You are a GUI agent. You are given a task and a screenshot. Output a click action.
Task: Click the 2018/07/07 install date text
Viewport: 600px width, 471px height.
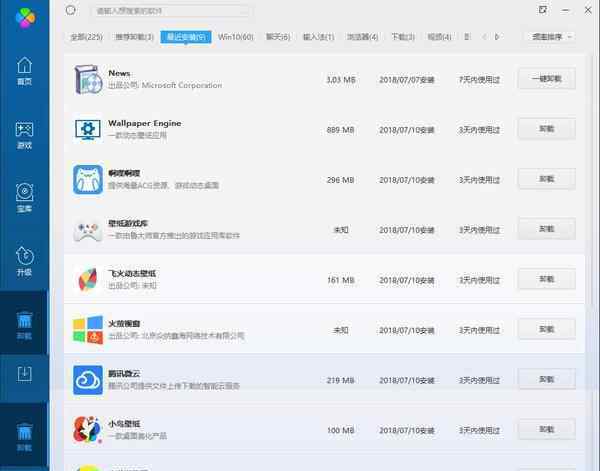(407, 80)
